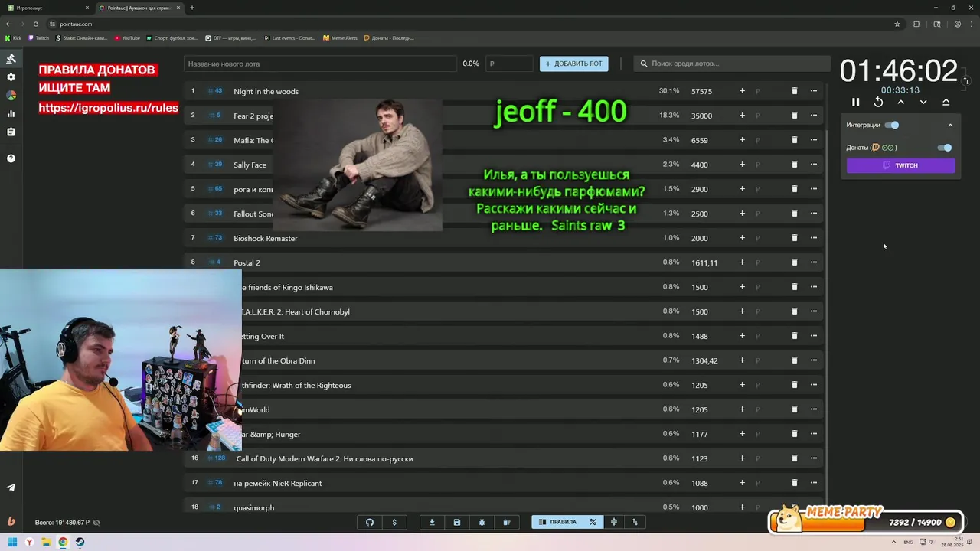This screenshot has height=551, width=980.
Task: Toggle the Интеграции switch
Action: point(892,125)
